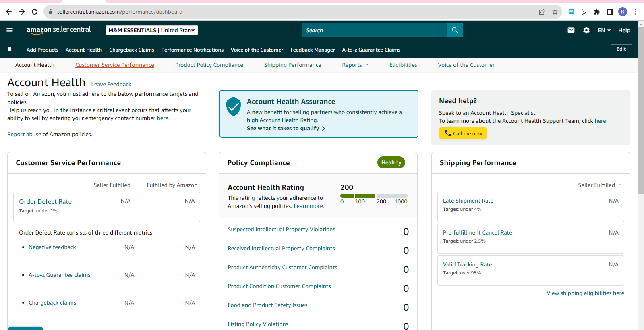Click the Amazon Seller Central logo
The height and width of the screenshot is (330, 644).
[x=58, y=30]
